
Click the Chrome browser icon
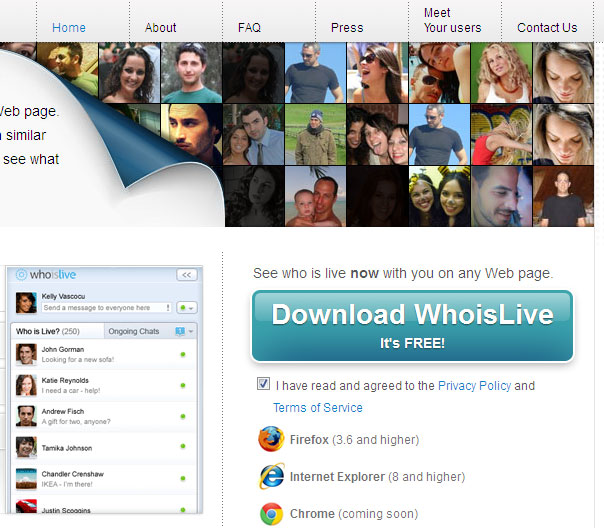(x=272, y=514)
